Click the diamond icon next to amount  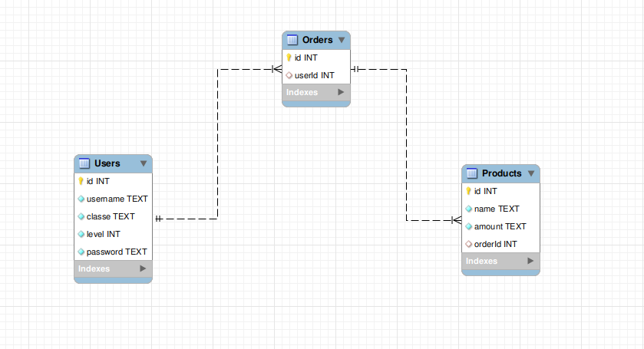469,226
